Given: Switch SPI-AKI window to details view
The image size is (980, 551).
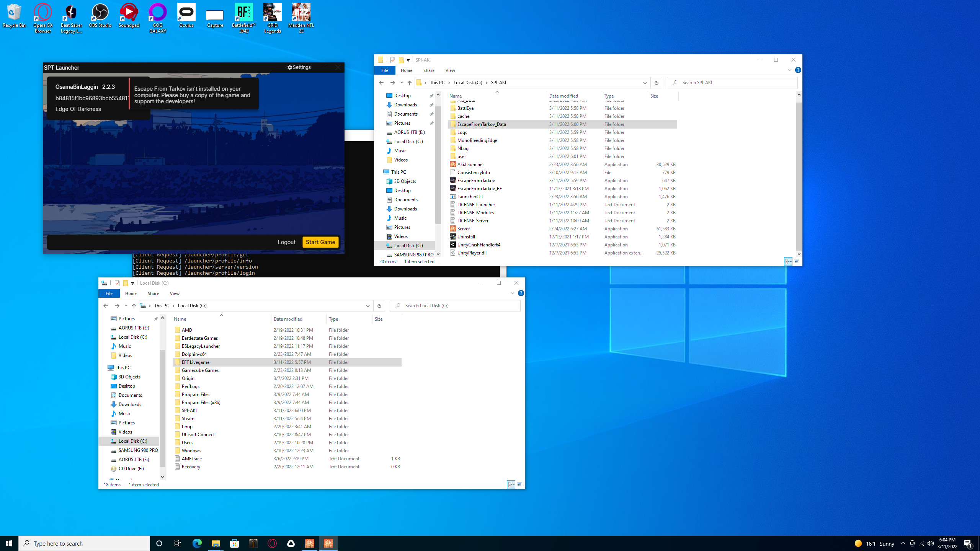Looking at the screenshot, I should click(788, 261).
